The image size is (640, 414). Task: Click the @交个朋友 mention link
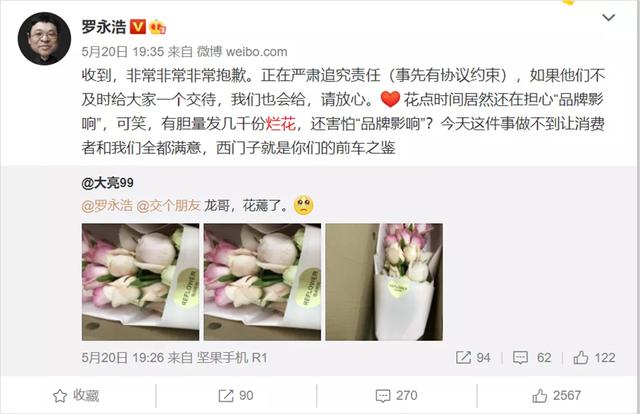pyautogui.click(x=168, y=205)
